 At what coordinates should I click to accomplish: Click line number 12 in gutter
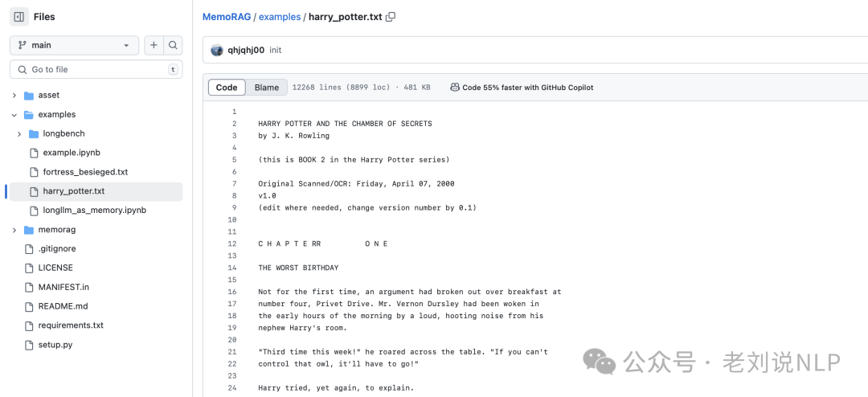(232, 244)
